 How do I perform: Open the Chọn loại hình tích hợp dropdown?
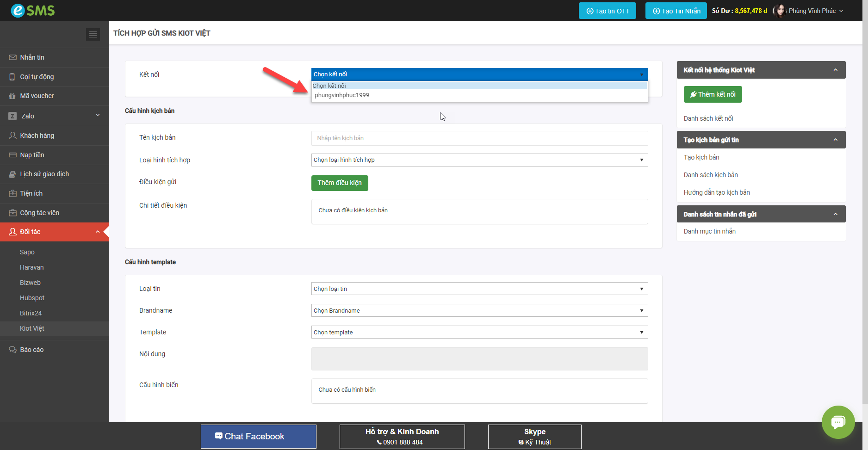pyautogui.click(x=479, y=160)
